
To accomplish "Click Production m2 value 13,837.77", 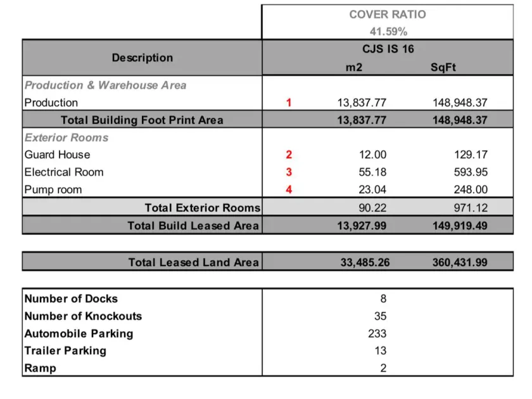I will click(362, 103).
